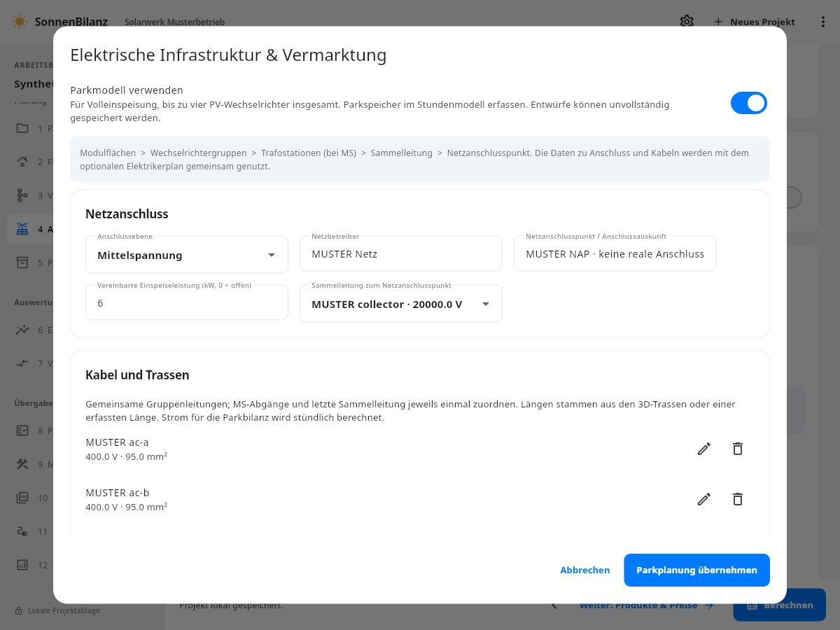This screenshot has height=630, width=840.
Task: Click the lock icon beside Lokale Projektablage
Action: point(19,610)
